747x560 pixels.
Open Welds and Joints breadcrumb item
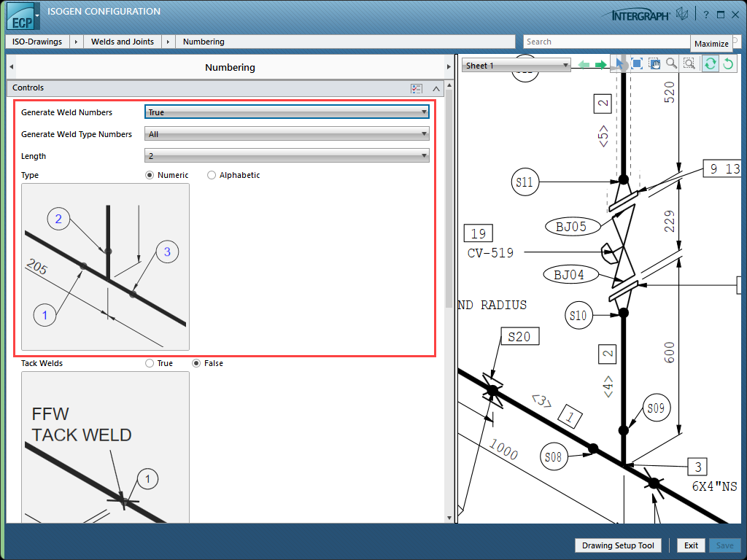coord(123,42)
